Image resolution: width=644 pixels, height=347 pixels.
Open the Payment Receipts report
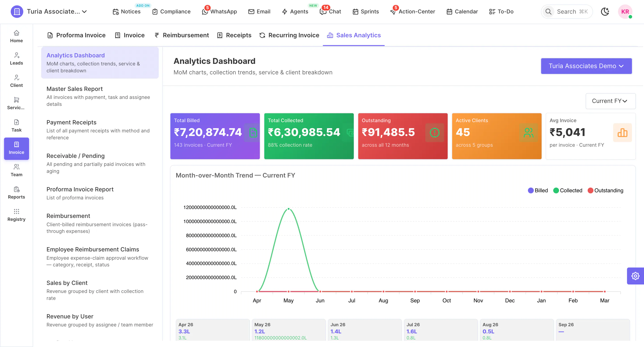(100, 130)
